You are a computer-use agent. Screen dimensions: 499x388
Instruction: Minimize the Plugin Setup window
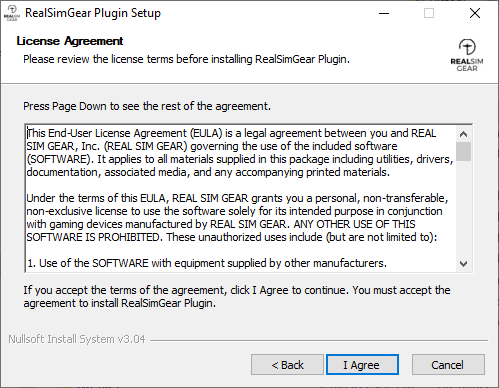384,13
